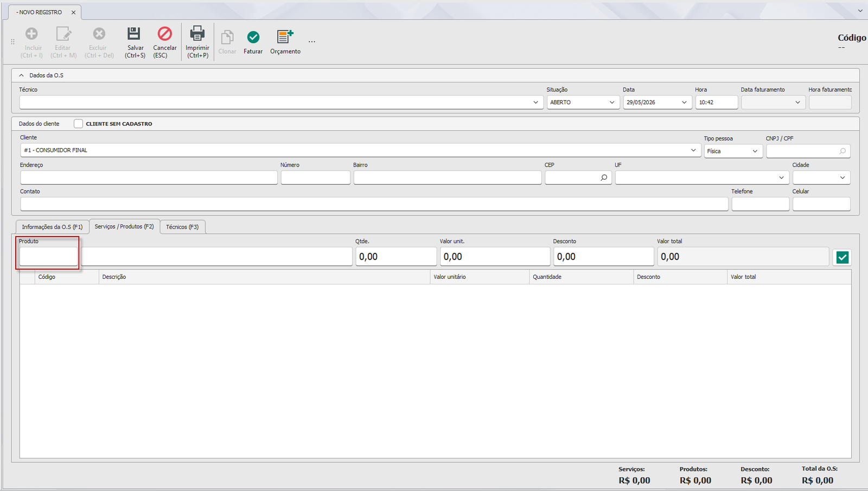This screenshot has height=491, width=868.
Task: Check the CLIENTE SEM CADASTRO checkbox
Action: 78,124
